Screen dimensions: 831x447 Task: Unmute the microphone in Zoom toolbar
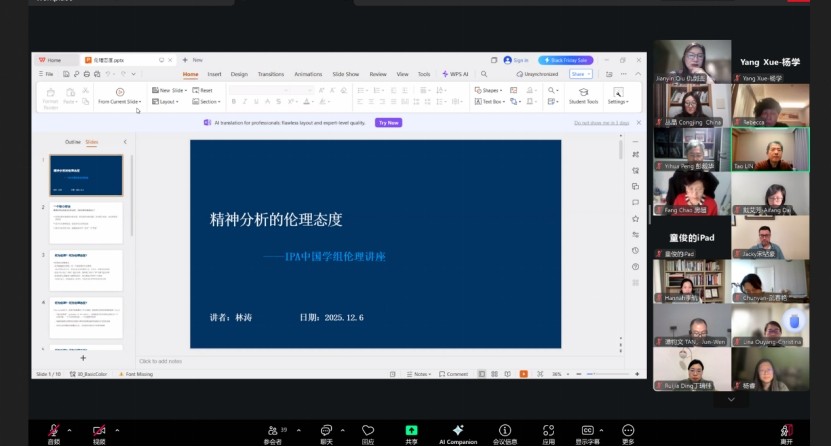click(x=53, y=430)
